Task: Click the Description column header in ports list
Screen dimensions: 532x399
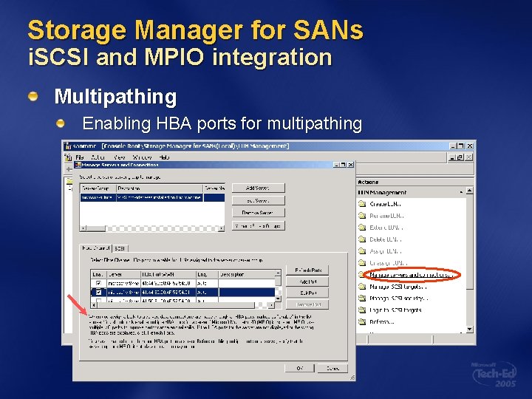Action: click(247, 274)
